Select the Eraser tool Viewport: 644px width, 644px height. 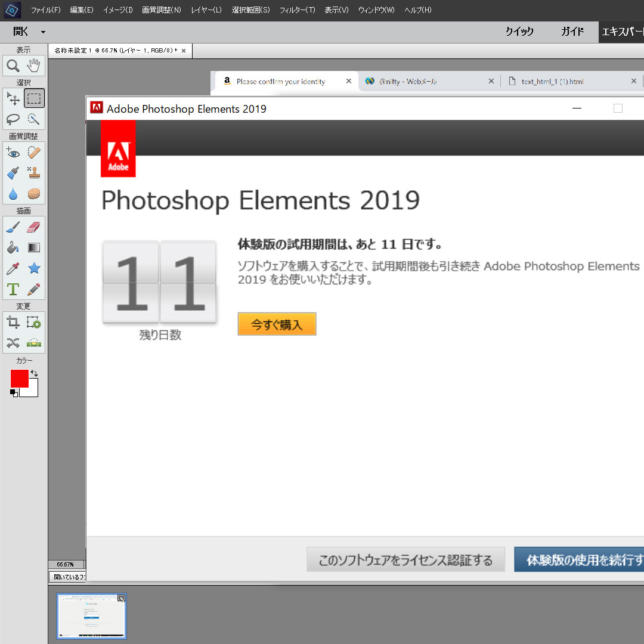coord(33,227)
